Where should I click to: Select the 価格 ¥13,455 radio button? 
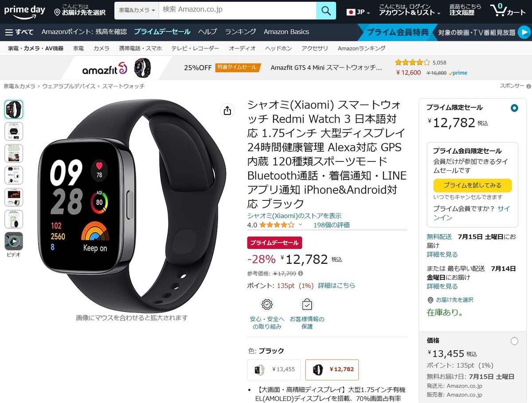pyautogui.click(x=514, y=341)
